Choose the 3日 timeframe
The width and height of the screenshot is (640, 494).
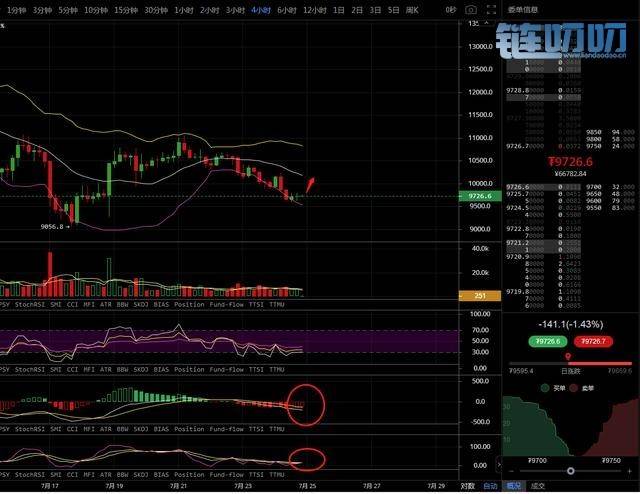point(375,10)
